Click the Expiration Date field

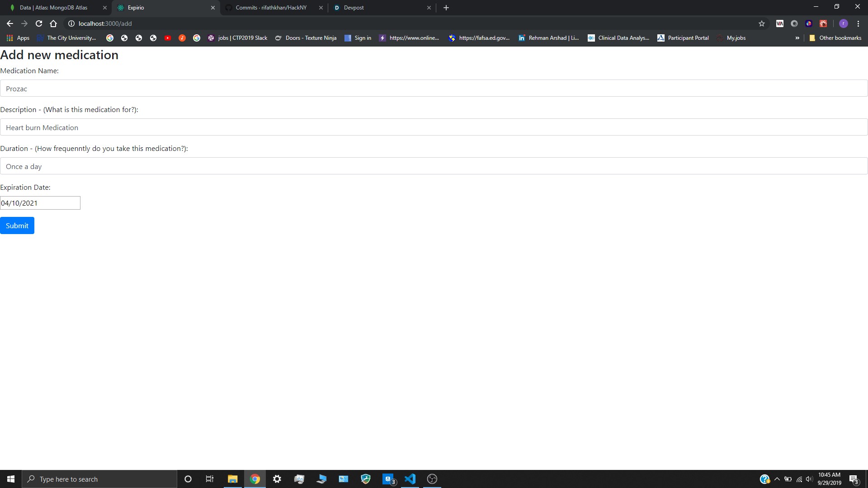click(40, 203)
